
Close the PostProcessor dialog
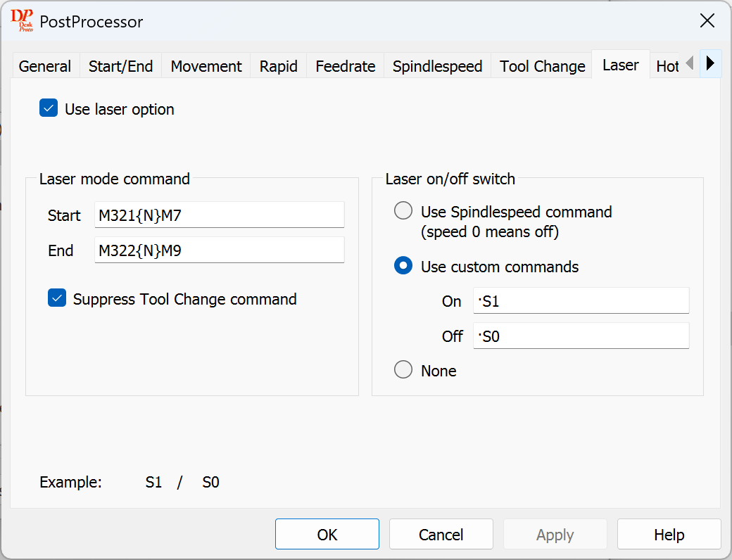click(x=707, y=21)
